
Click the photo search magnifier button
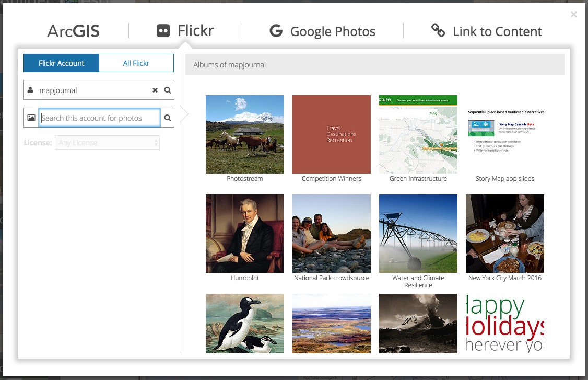pos(168,118)
